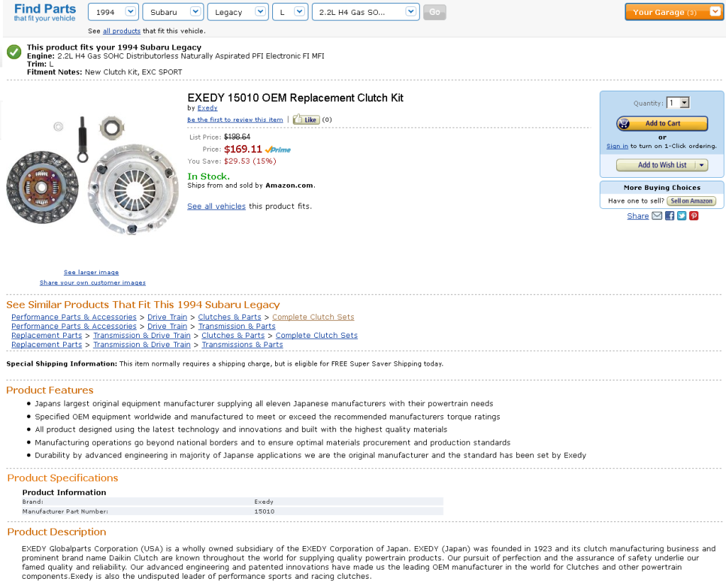Viewport: 726px width, 588px height.
Task: Click Share your own customer images
Action: (x=93, y=283)
